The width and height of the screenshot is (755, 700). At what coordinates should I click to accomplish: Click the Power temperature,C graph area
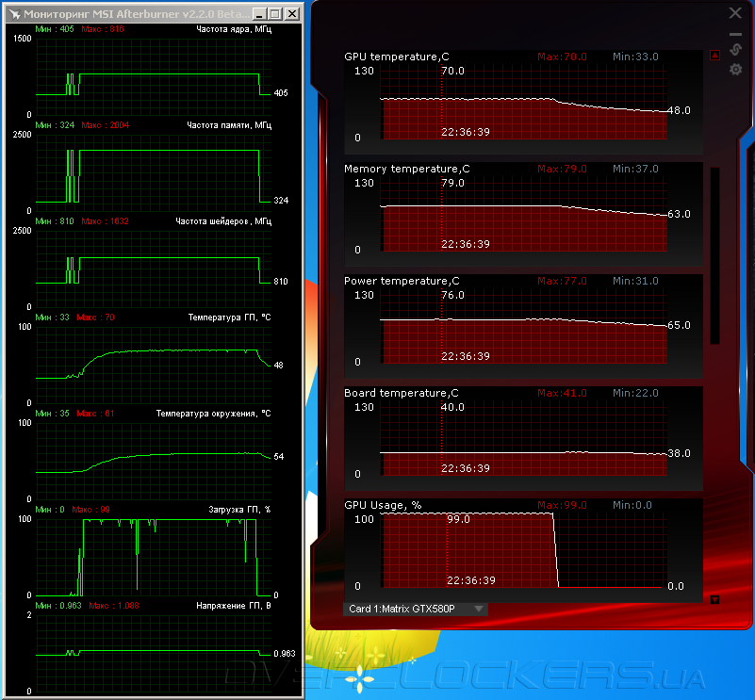click(523, 327)
